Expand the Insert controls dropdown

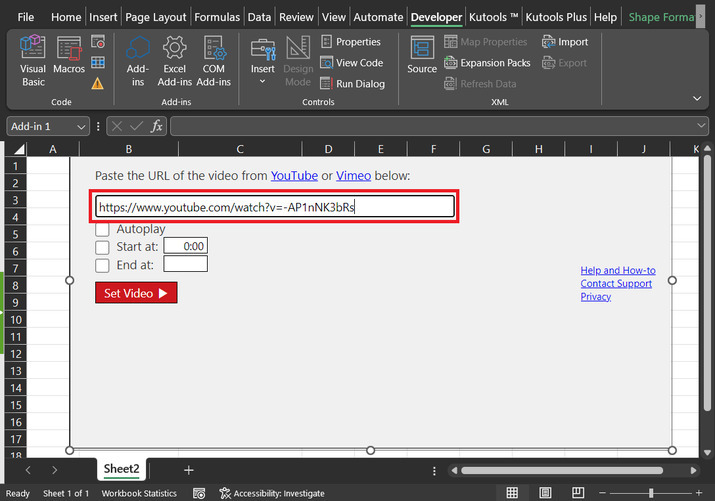pos(263,81)
